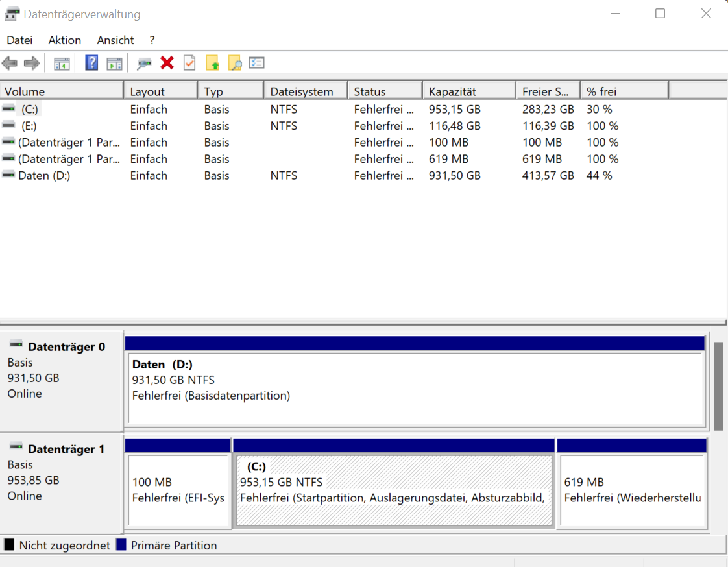Click the Nicht zugeordnet legend label

[x=64, y=545]
